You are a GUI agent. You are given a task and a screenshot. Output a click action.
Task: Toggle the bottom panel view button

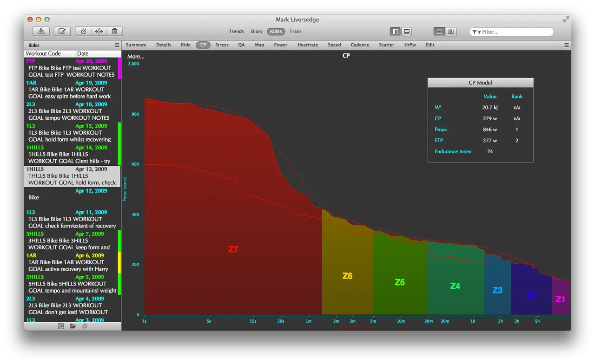406,32
